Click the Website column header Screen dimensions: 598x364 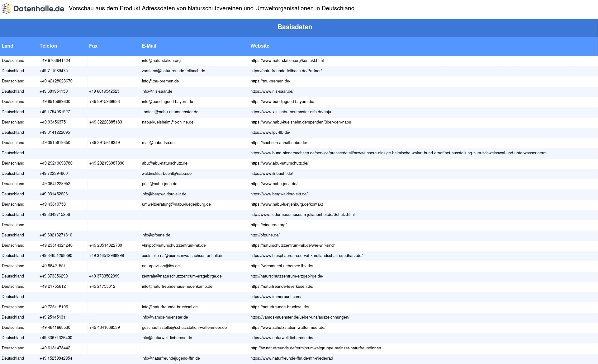tap(260, 46)
